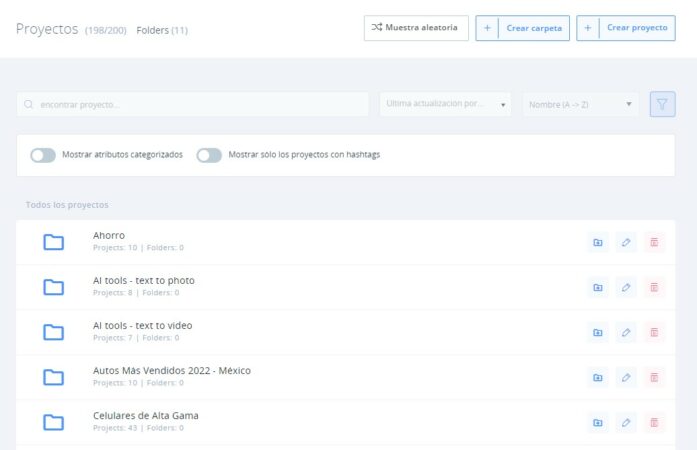
Task: Enable Mostrar sólo los proyectos con hashtags
Action: click(x=209, y=155)
